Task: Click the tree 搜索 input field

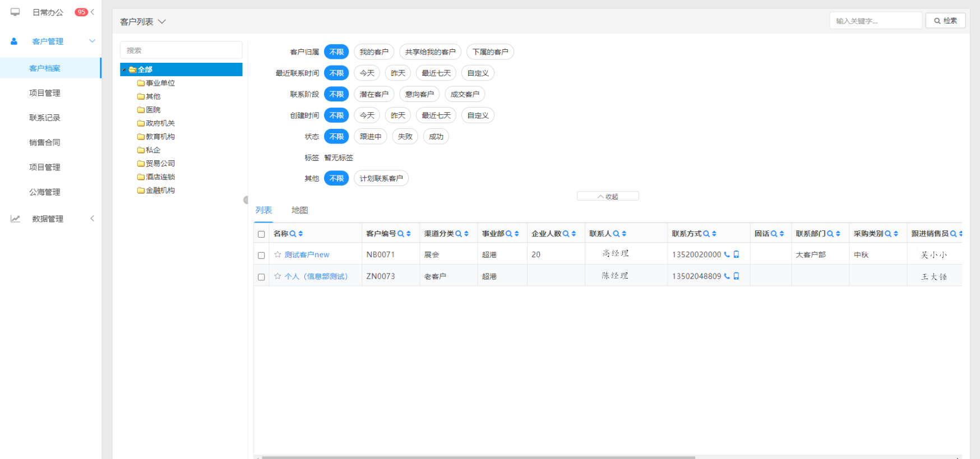Action: point(181,50)
